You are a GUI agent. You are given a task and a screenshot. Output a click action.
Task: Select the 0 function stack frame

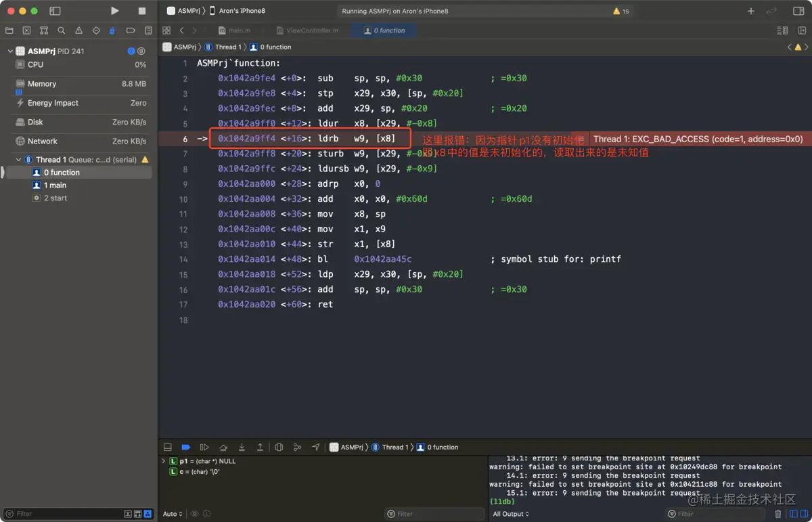tap(79, 173)
